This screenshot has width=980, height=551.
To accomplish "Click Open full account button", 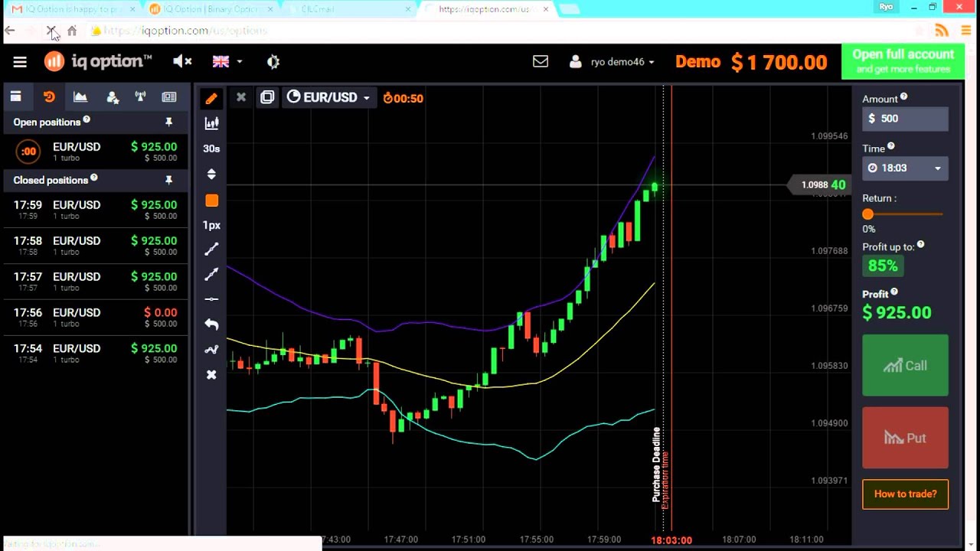I will pos(903,61).
